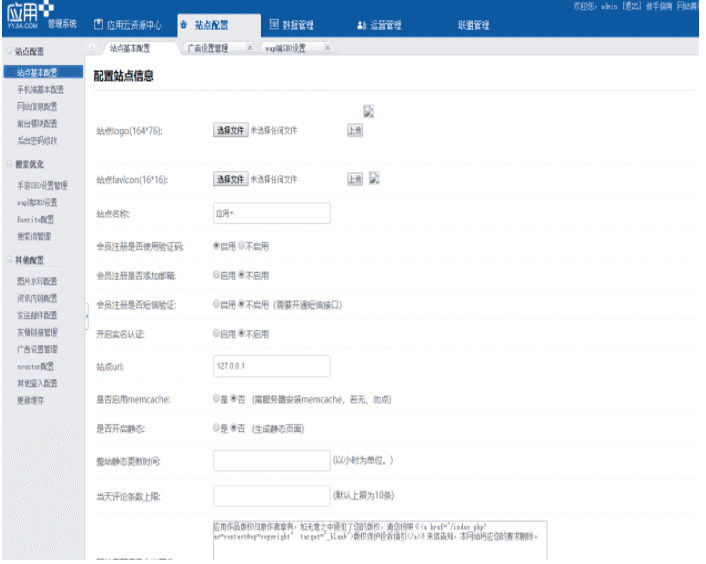Open 手机端基本配置 in the sidebar
Screen dimensions: 706x564
tap(40, 90)
